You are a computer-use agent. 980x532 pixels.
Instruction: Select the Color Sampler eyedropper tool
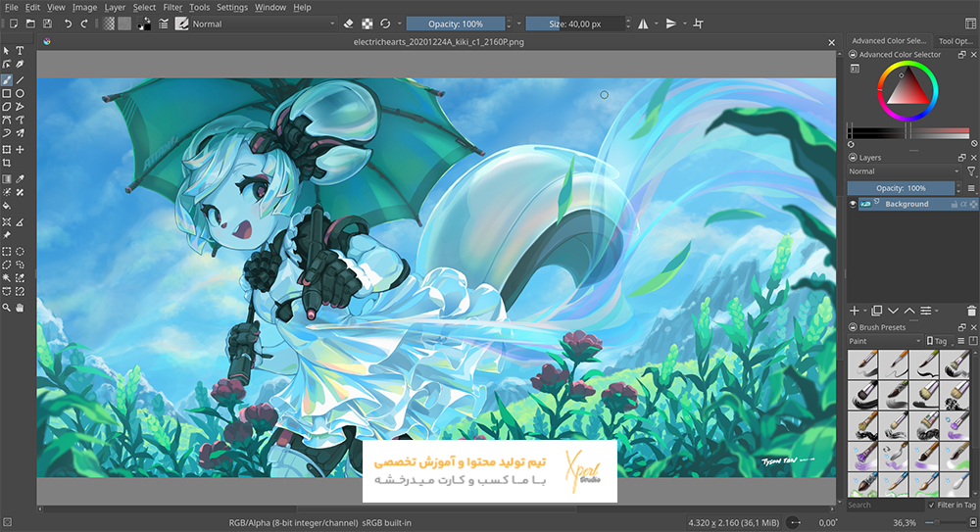point(20,178)
